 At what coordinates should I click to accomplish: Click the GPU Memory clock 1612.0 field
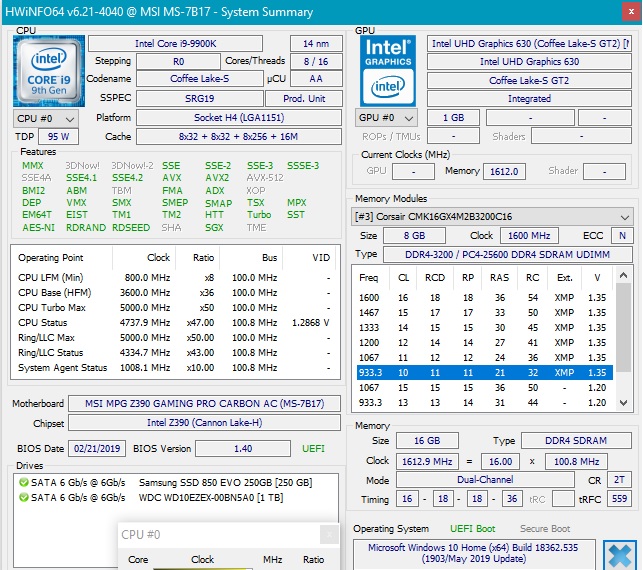pos(504,171)
